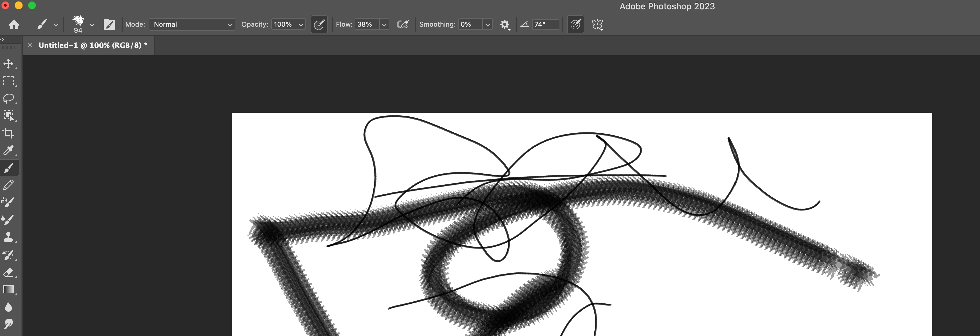Select the Lasso tool

9,98
